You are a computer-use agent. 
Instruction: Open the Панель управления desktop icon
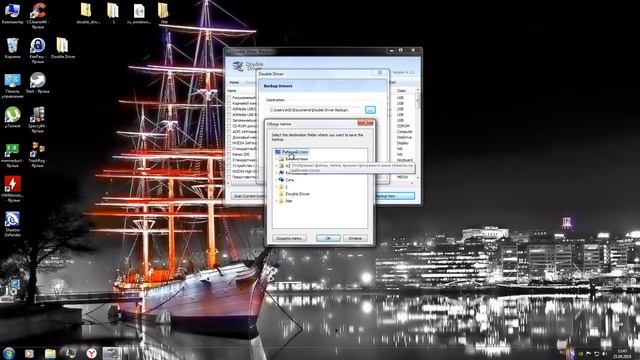tap(12, 86)
